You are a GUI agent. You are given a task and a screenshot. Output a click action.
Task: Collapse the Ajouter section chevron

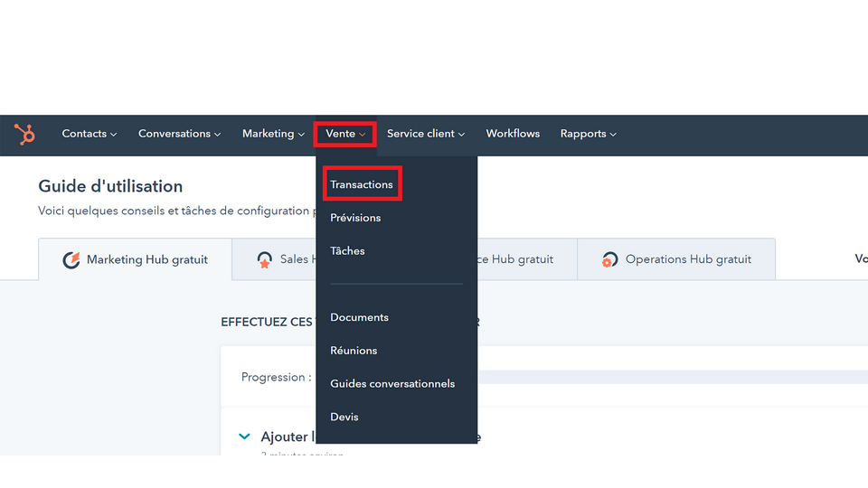click(244, 436)
